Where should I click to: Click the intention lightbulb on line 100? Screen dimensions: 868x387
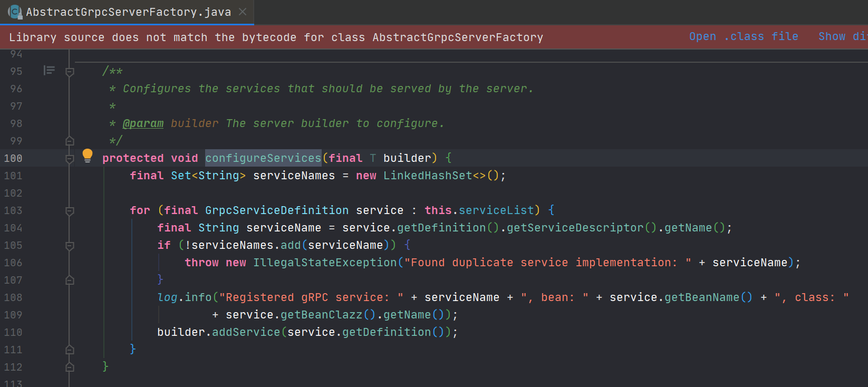[88, 156]
